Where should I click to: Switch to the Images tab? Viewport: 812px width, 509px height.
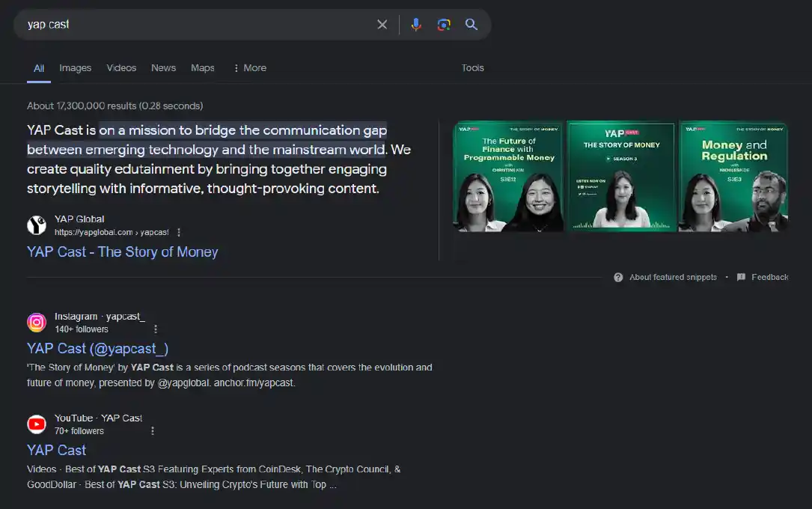pyautogui.click(x=76, y=68)
